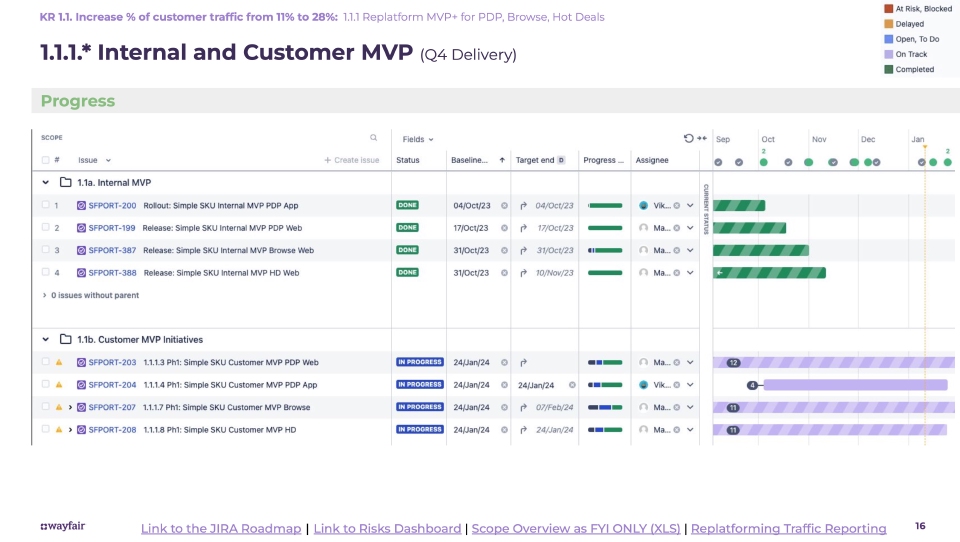Sort by the Status column header
The image size is (960, 542).
408,160
